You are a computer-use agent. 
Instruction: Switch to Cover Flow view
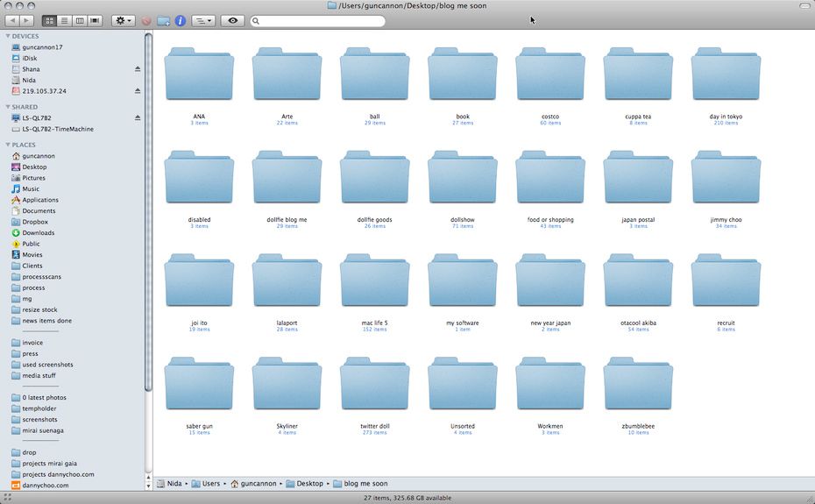point(95,20)
